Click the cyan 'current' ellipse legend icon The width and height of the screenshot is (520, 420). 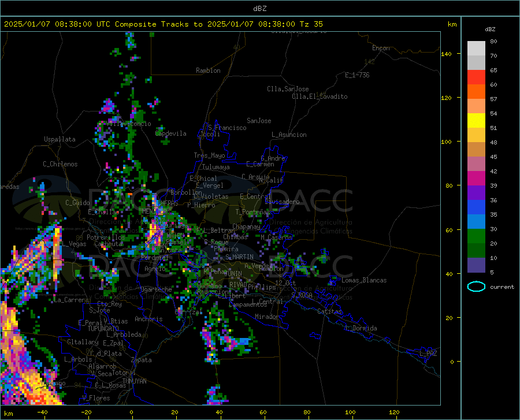[476, 287]
